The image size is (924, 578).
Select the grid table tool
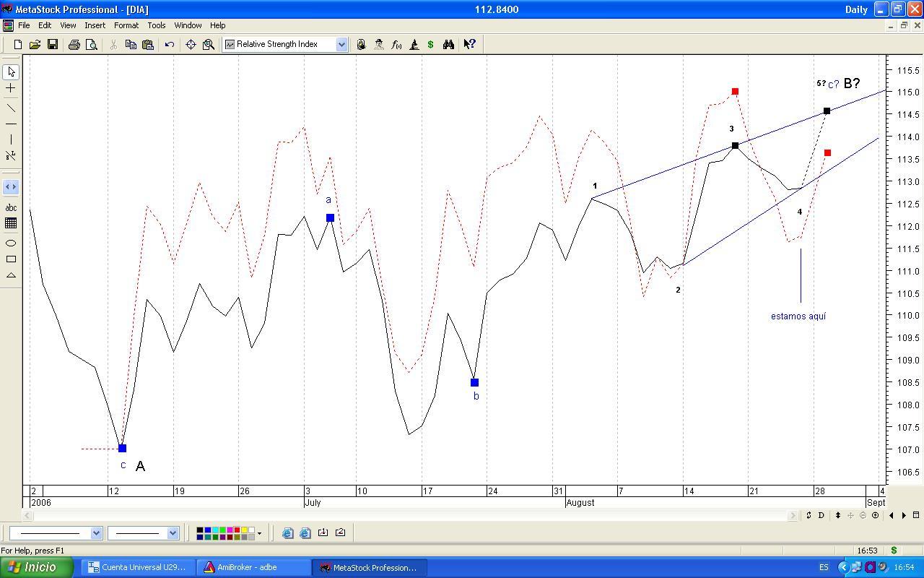pyautogui.click(x=11, y=223)
